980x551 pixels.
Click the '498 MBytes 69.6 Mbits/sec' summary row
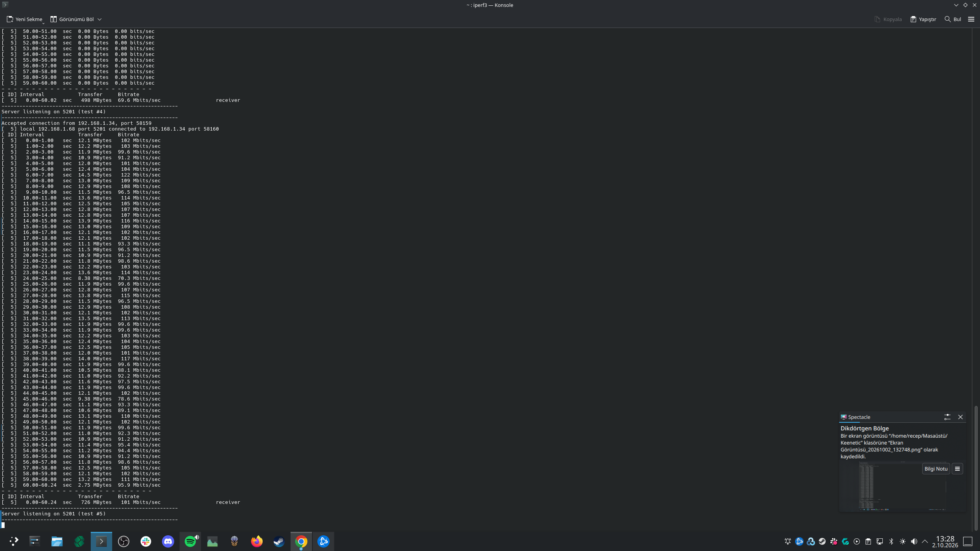click(x=121, y=100)
